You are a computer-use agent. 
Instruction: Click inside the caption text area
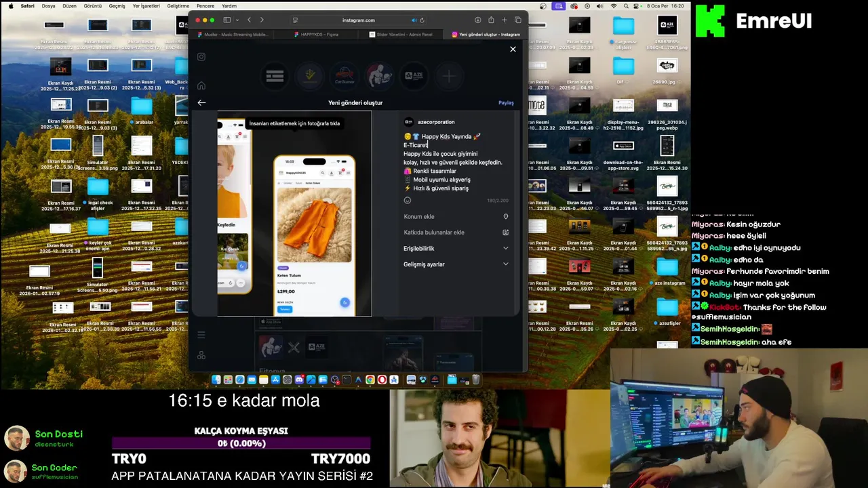[x=456, y=163]
